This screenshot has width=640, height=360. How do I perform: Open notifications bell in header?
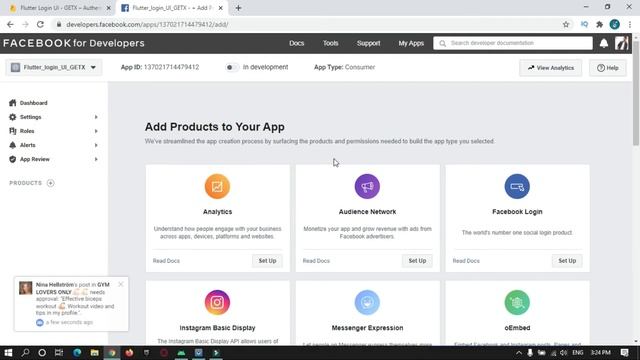[604, 43]
